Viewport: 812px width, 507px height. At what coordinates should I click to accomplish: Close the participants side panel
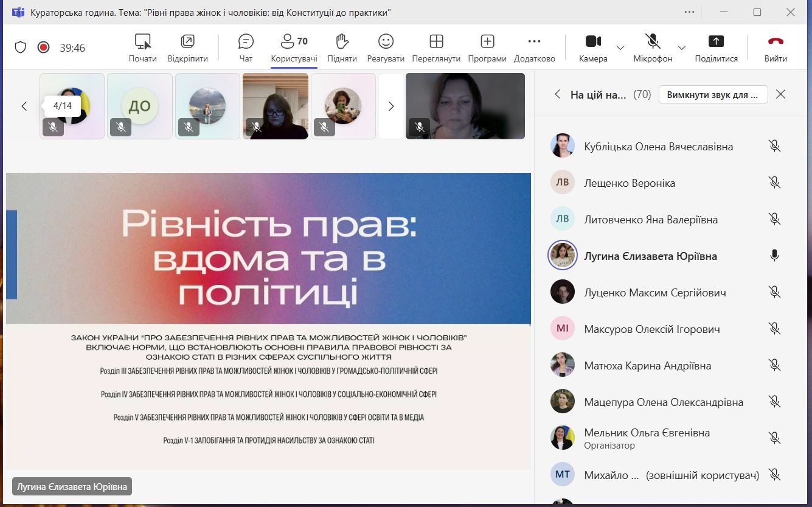pyautogui.click(x=781, y=94)
